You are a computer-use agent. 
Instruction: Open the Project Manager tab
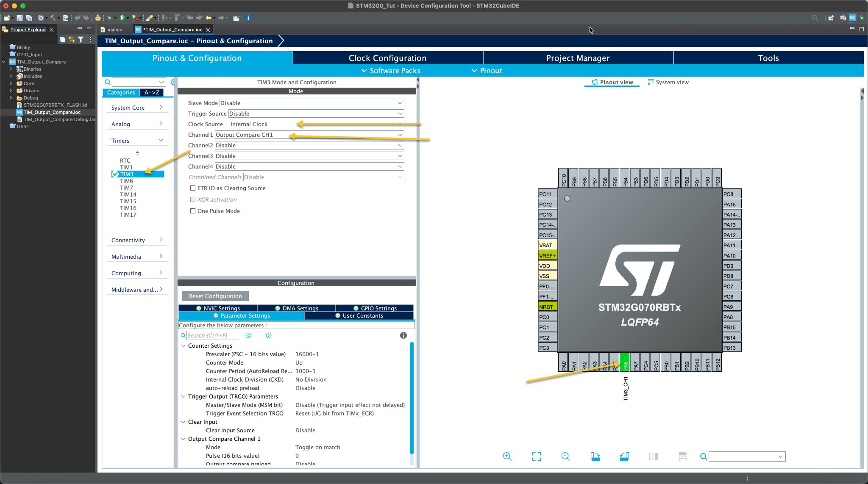pos(578,58)
